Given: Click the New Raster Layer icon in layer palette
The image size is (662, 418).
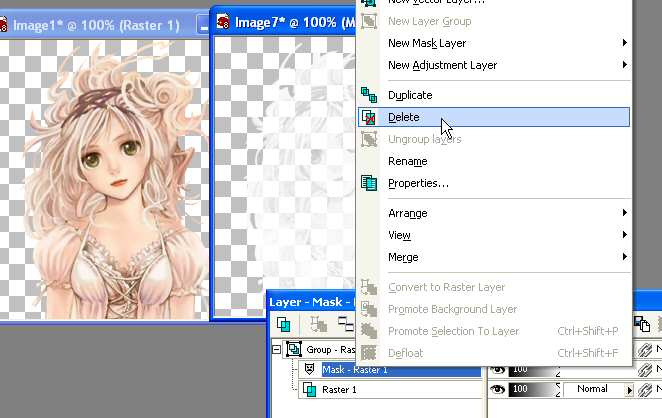Looking at the screenshot, I should click(x=283, y=325).
